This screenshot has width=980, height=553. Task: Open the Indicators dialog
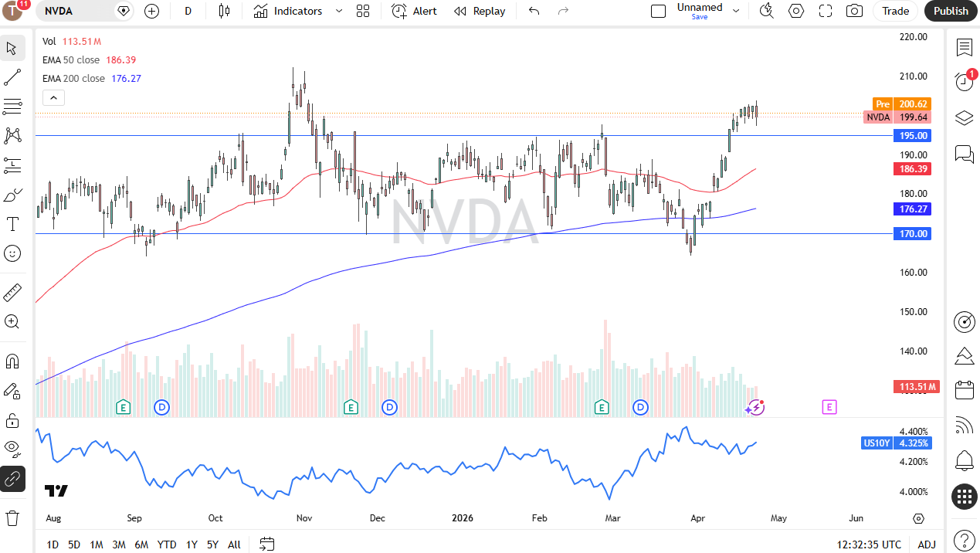click(x=288, y=11)
